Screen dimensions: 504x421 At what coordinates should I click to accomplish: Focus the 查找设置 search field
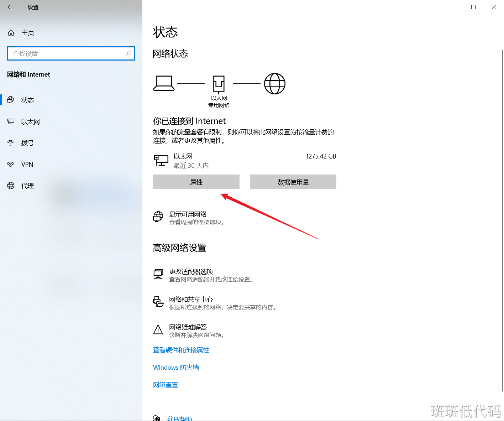68,53
